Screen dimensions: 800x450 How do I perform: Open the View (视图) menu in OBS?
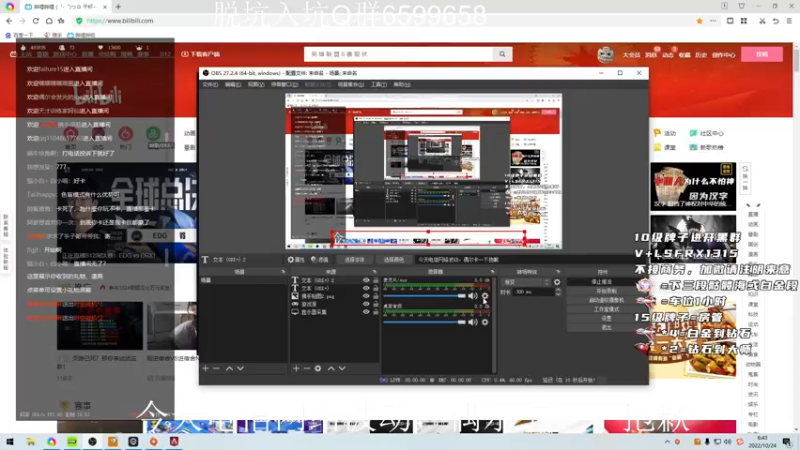tap(256, 85)
